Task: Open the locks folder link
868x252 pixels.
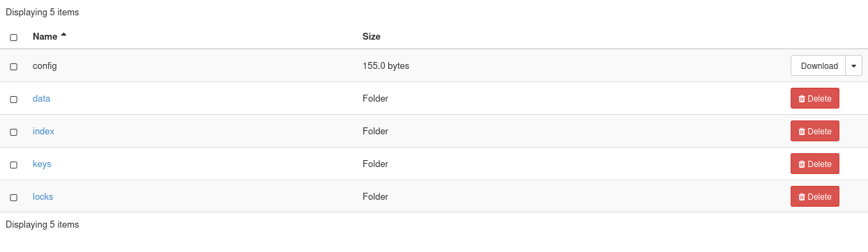Action: pyautogui.click(x=43, y=196)
